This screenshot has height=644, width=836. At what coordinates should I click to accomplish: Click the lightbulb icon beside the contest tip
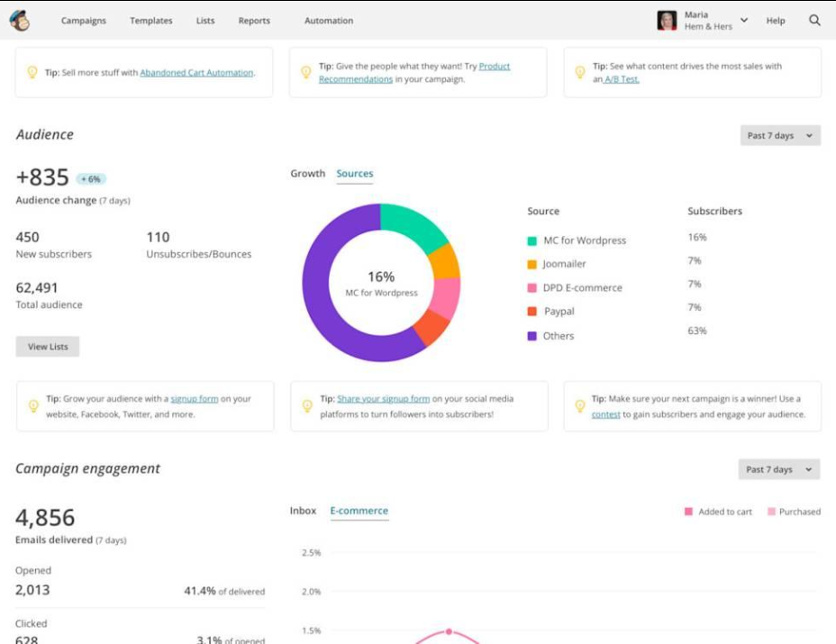click(582, 406)
